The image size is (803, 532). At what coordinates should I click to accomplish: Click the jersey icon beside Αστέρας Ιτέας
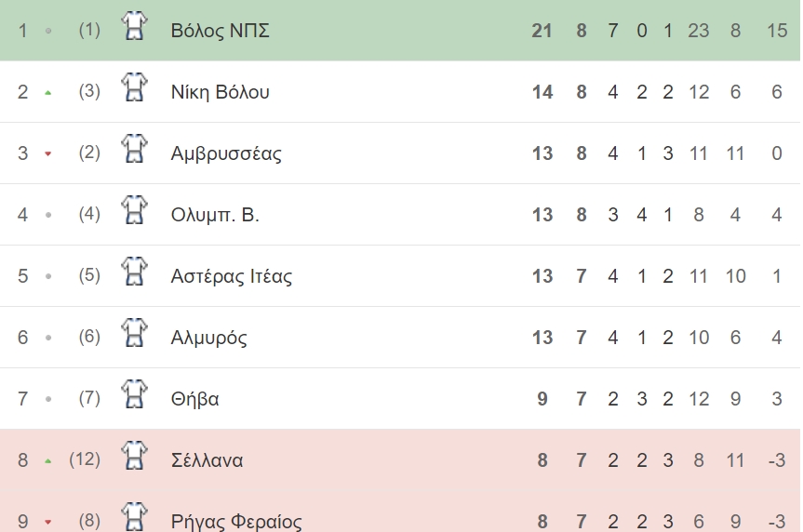[134, 272]
